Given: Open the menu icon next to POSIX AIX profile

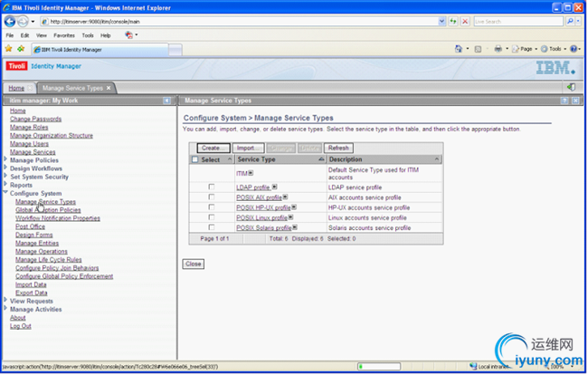Looking at the screenshot, I should [x=285, y=197].
